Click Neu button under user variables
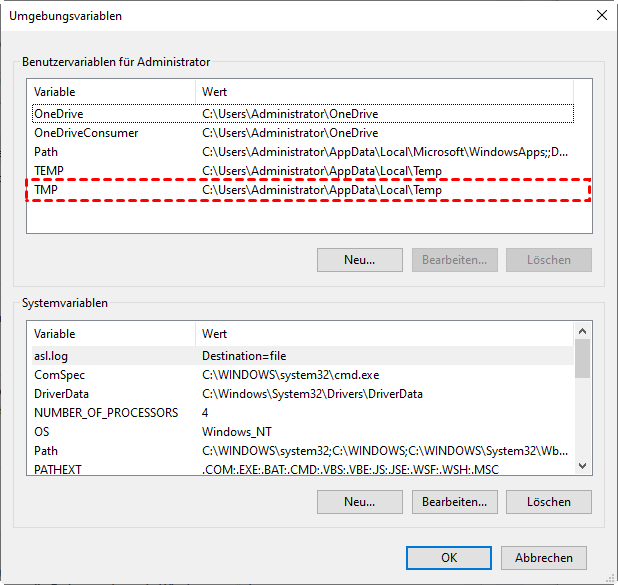 (x=360, y=260)
